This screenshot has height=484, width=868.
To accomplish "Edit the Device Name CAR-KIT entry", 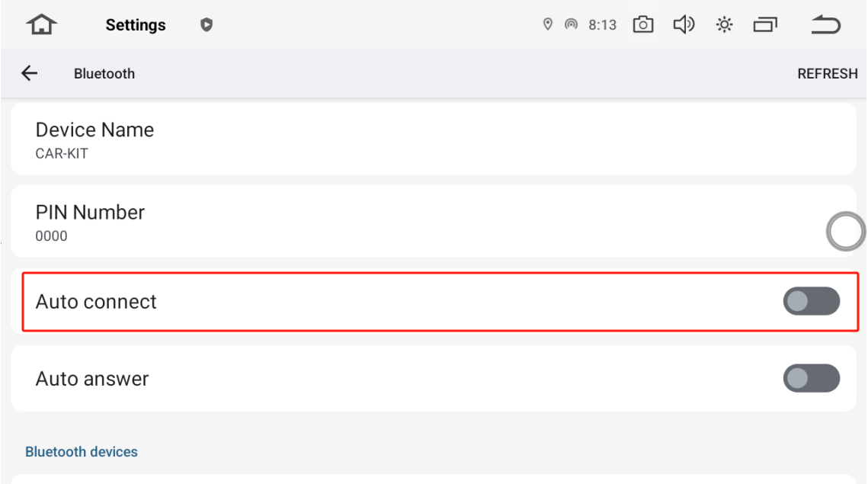I will (x=433, y=139).
